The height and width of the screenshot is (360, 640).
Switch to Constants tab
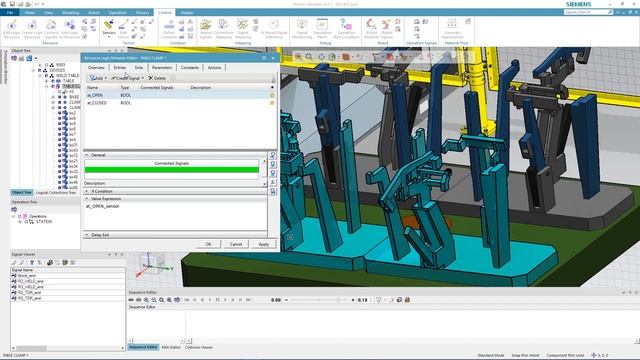(x=190, y=68)
